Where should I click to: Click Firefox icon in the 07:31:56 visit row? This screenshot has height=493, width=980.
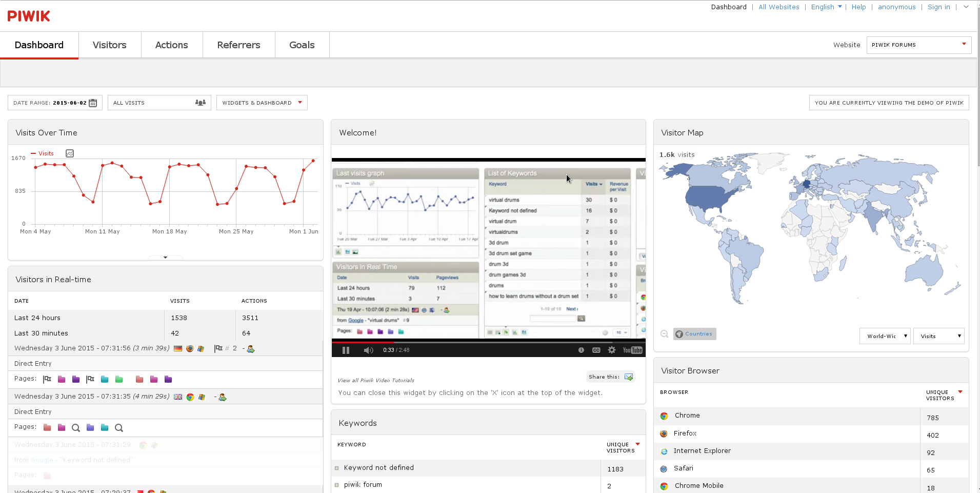(x=190, y=349)
